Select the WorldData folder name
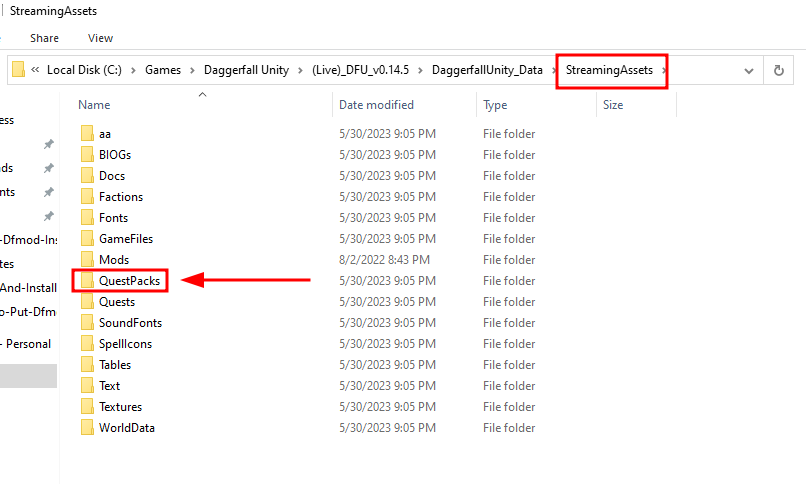The height and width of the screenshot is (484, 806). 127,427
